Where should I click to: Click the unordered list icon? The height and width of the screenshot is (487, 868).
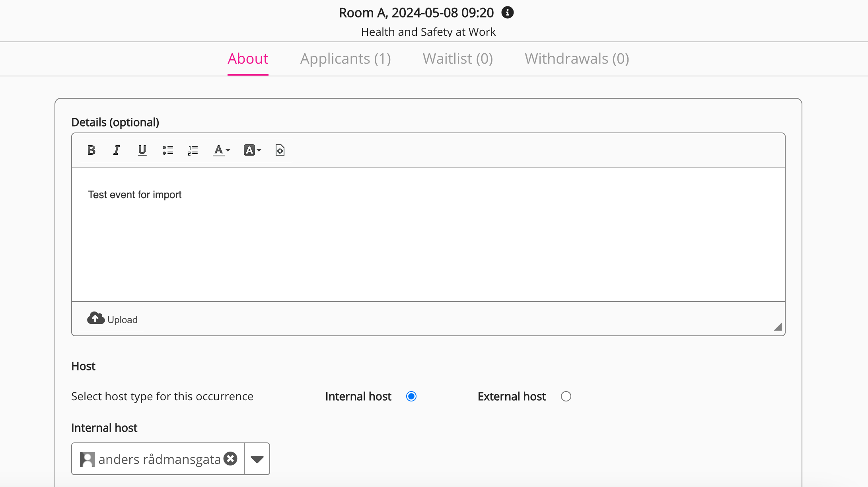point(167,150)
